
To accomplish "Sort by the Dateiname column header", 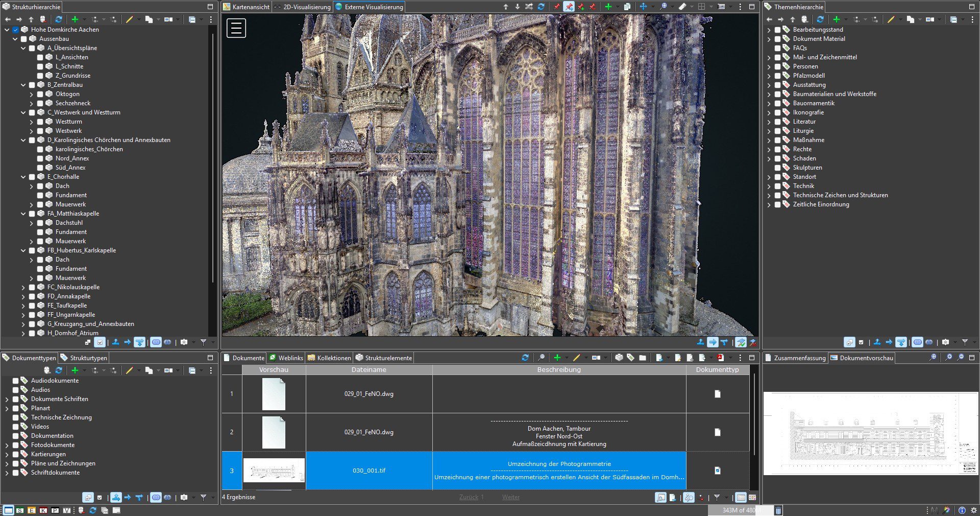I will click(369, 369).
